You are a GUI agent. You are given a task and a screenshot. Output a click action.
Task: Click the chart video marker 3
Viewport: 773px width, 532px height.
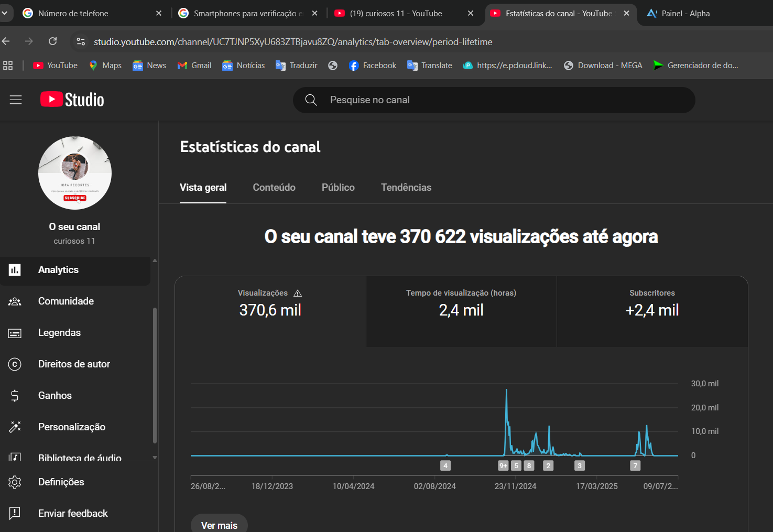[580, 465]
